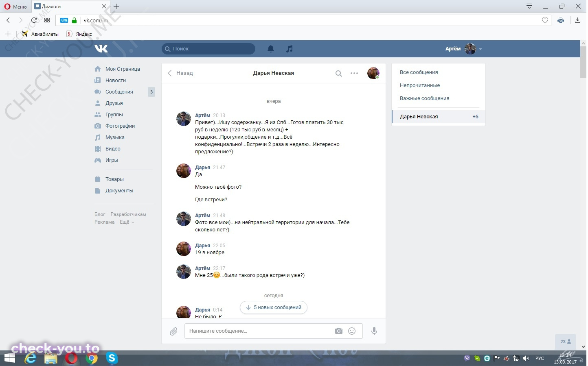Open the Авиабилеты bookmark

coord(40,34)
